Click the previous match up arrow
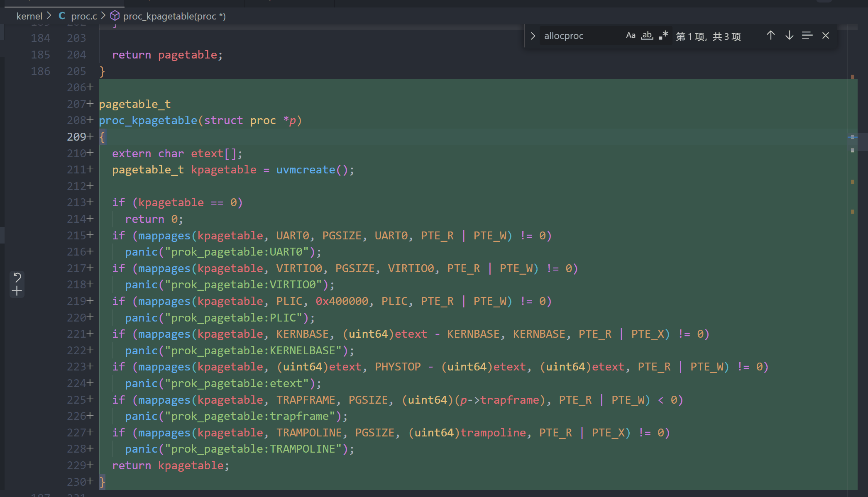The width and height of the screenshot is (868, 497). (x=770, y=36)
